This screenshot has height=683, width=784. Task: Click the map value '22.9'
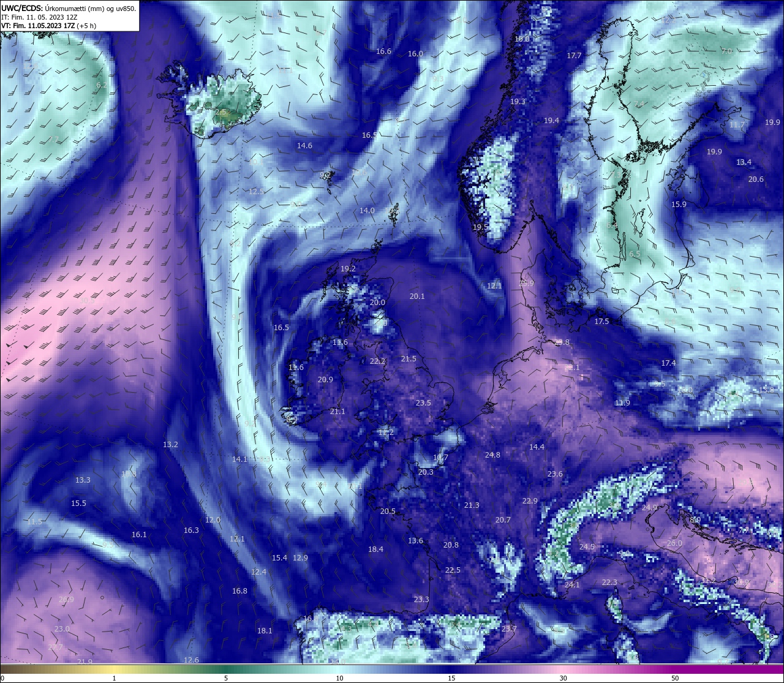[x=530, y=501]
